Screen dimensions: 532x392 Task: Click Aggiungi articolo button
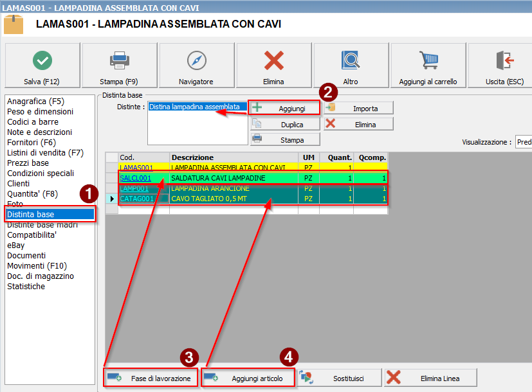(x=248, y=378)
